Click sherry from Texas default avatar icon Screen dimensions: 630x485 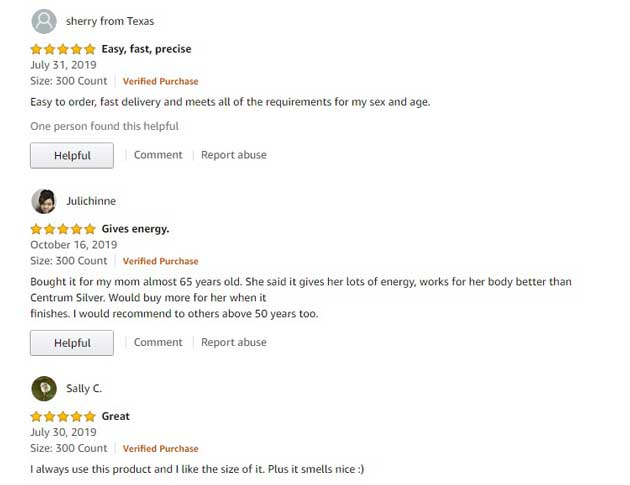44,21
